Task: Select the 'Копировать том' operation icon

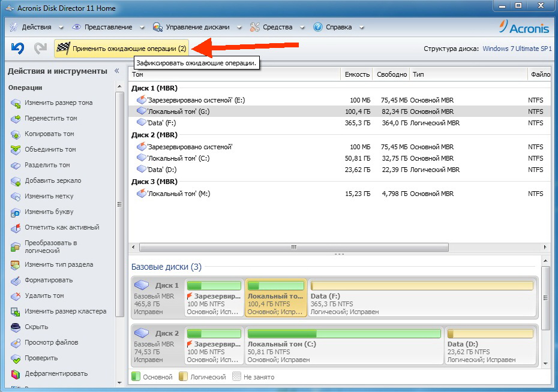Action: pyautogui.click(x=16, y=134)
